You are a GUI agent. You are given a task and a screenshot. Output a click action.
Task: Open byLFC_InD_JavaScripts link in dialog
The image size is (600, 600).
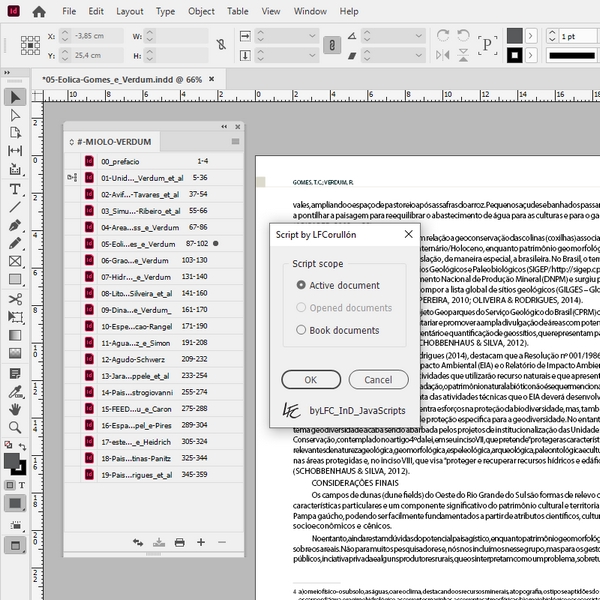point(357,411)
